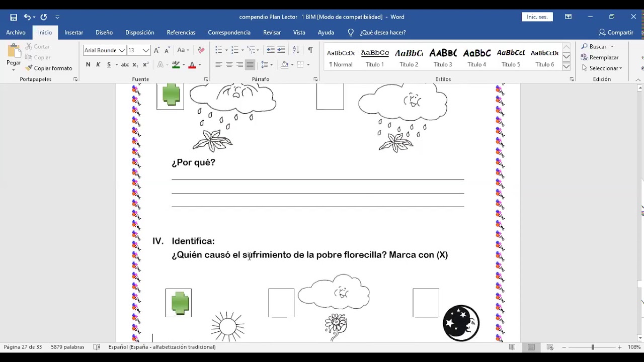Toggle superscript x² formatting
The width and height of the screenshot is (644, 362).
click(x=145, y=64)
